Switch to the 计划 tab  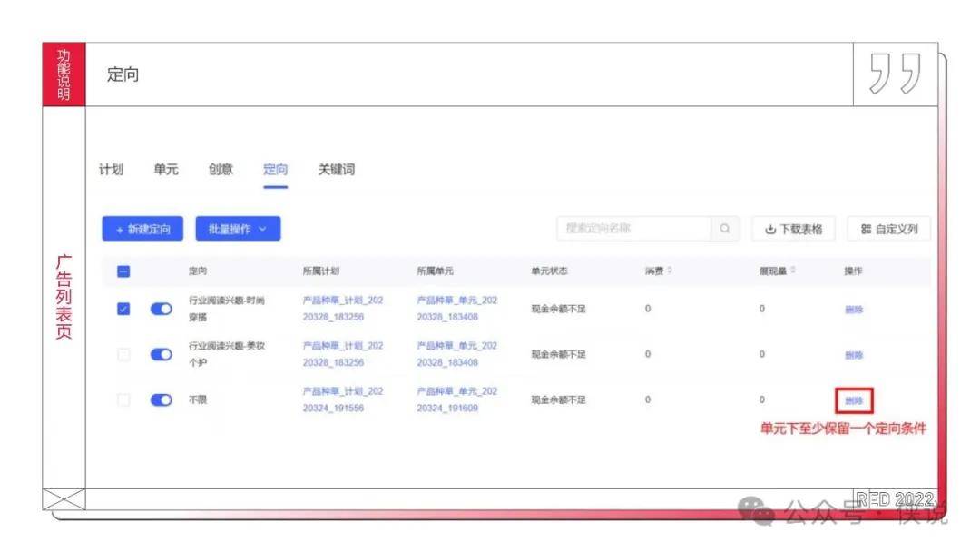pyautogui.click(x=112, y=170)
